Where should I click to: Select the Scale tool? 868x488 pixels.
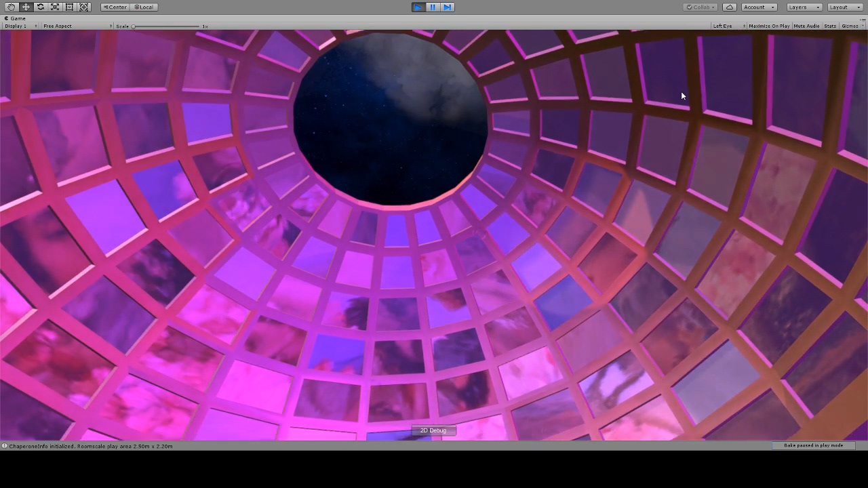pos(55,7)
